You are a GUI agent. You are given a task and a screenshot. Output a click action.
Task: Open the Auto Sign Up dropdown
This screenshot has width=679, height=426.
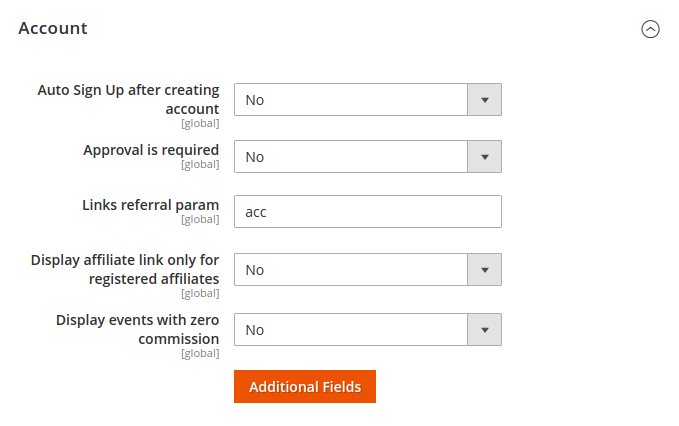coord(351,100)
